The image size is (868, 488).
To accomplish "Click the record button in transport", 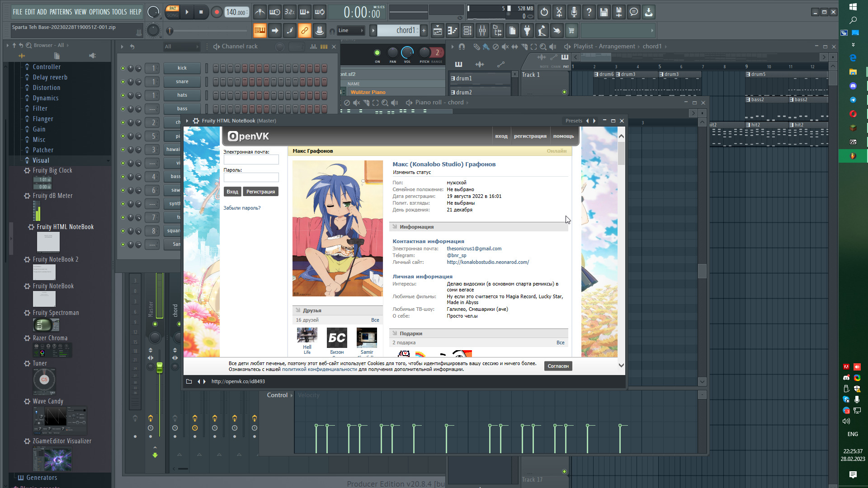I will pyautogui.click(x=217, y=12).
